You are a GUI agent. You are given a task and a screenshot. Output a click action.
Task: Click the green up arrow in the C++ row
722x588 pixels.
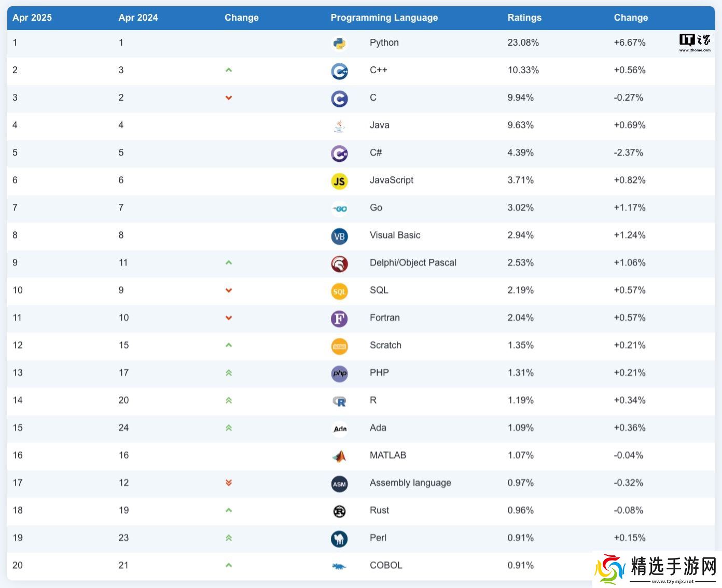click(229, 70)
